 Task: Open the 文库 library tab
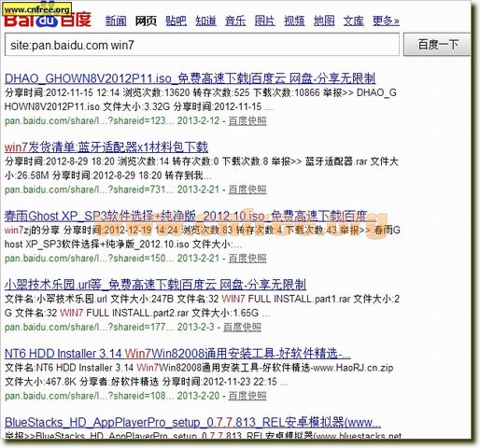tap(354, 21)
